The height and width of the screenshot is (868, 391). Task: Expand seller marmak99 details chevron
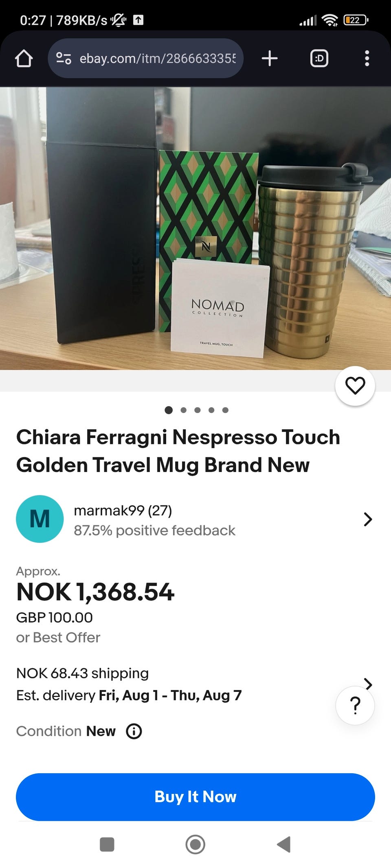pos(368,519)
